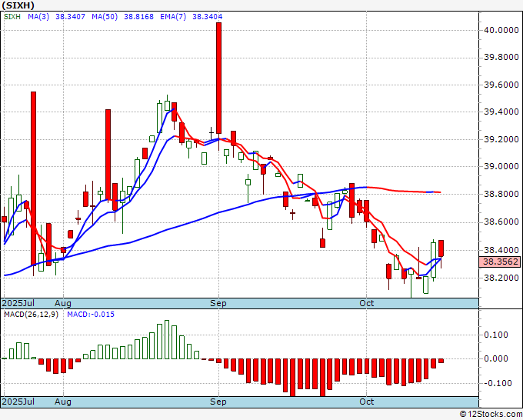Click the MACD:-0.015 value label
The width and height of the screenshot is (523, 420).
tap(92, 315)
